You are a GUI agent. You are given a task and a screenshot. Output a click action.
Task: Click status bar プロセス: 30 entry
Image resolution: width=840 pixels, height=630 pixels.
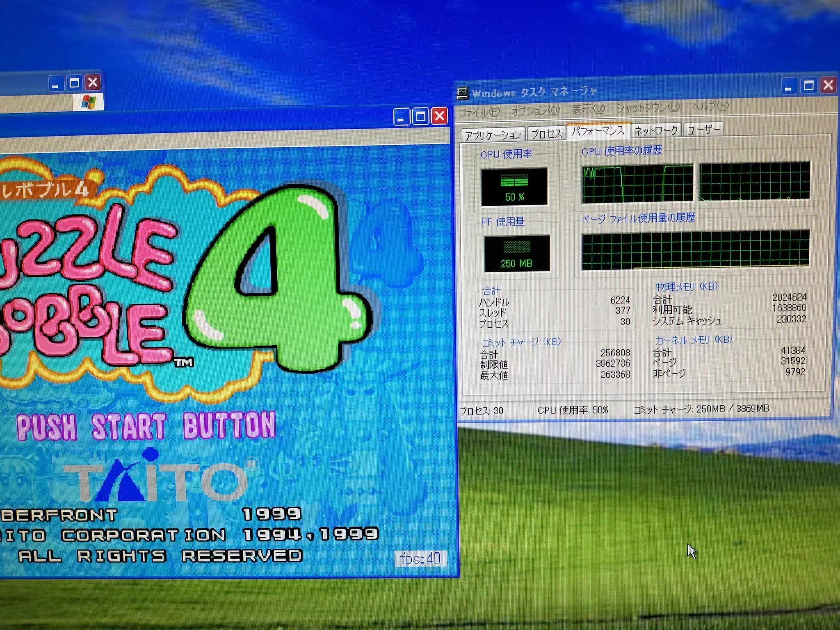(481, 411)
